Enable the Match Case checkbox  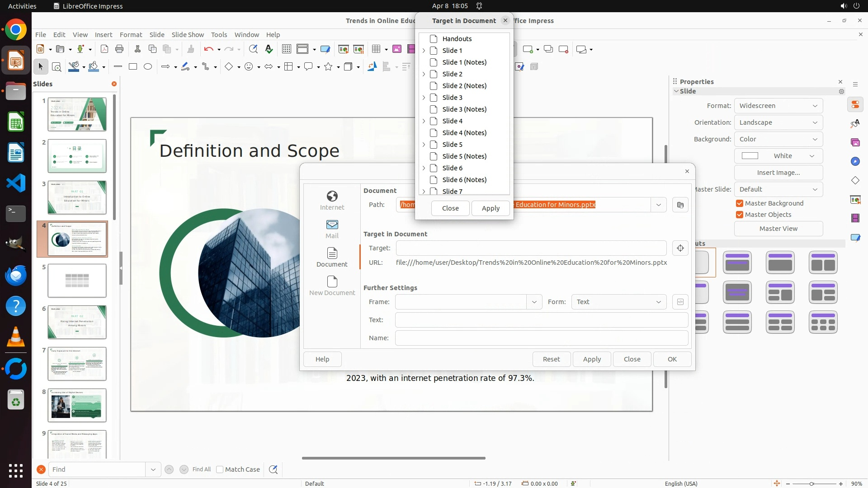coord(220,469)
